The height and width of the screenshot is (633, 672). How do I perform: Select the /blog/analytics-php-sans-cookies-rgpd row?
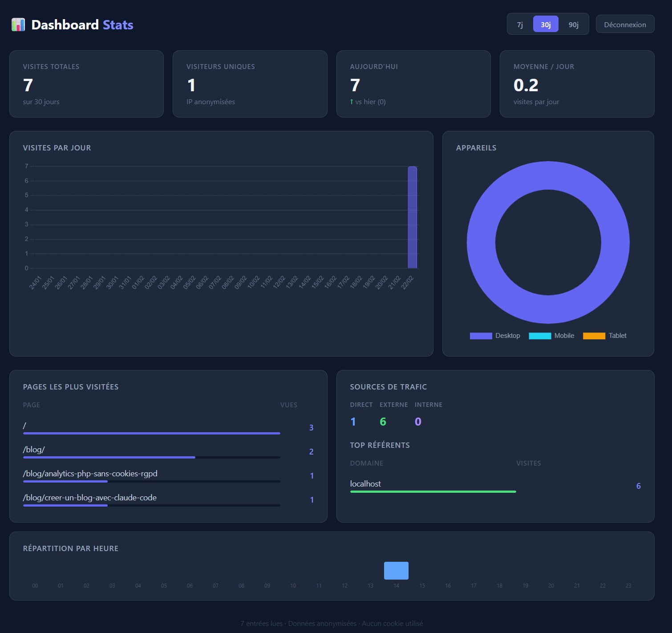[90, 474]
